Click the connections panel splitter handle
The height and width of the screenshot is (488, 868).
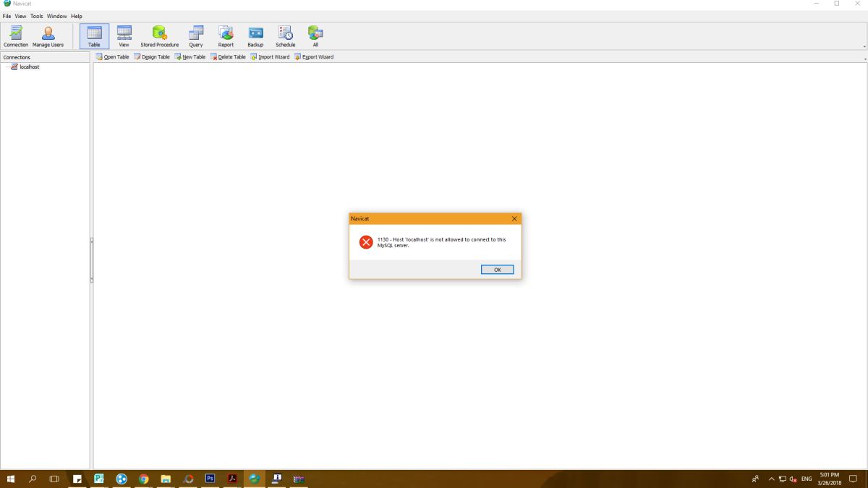point(92,260)
